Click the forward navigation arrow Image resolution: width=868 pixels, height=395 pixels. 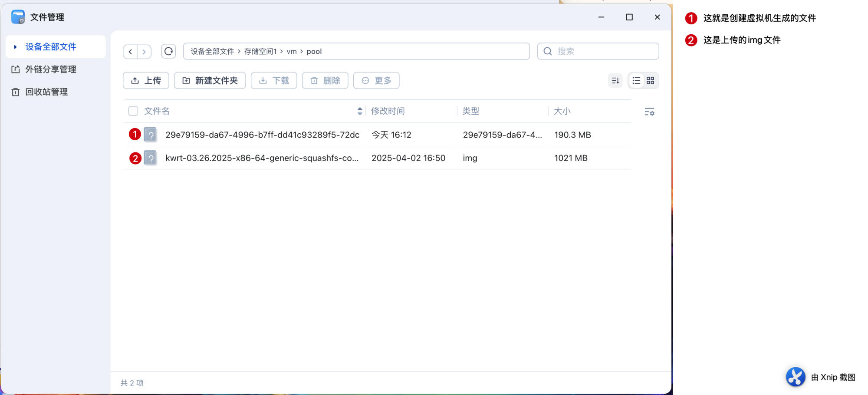(x=144, y=52)
